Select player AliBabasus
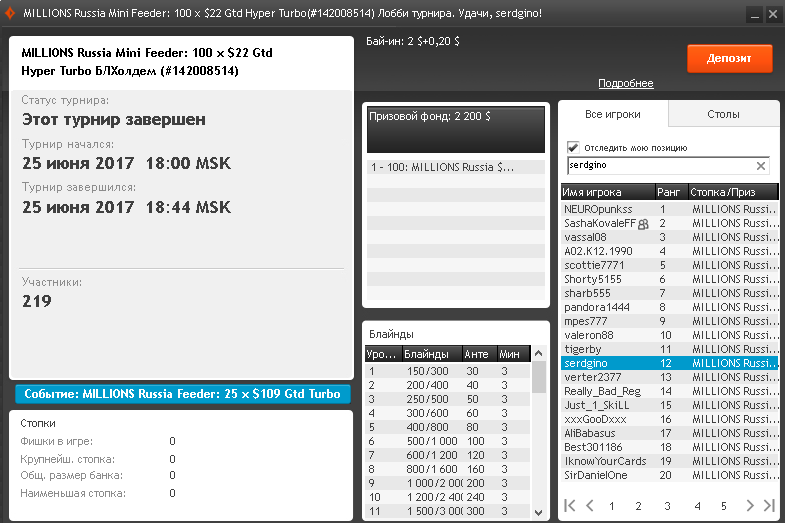This screenshot has height=523, width=785. [x=670, y=433]
